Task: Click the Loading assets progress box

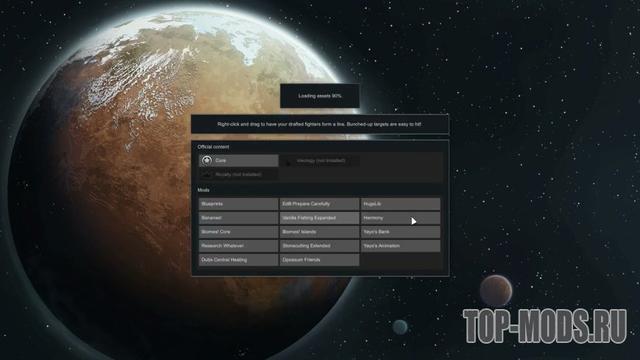Action: pyautogui.click(x=320, y=96)
